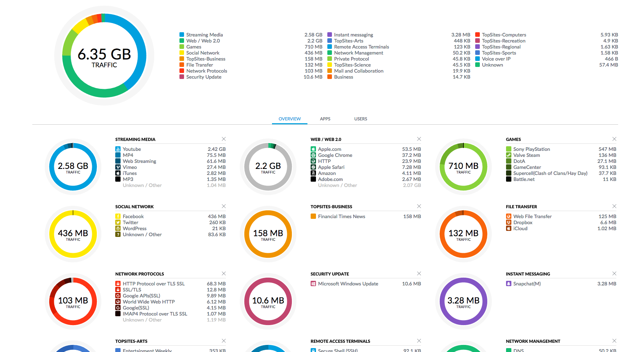Screen dimensions: 644x352
Task: Close the Instant Messaging panel
Action: click(615, 273)
